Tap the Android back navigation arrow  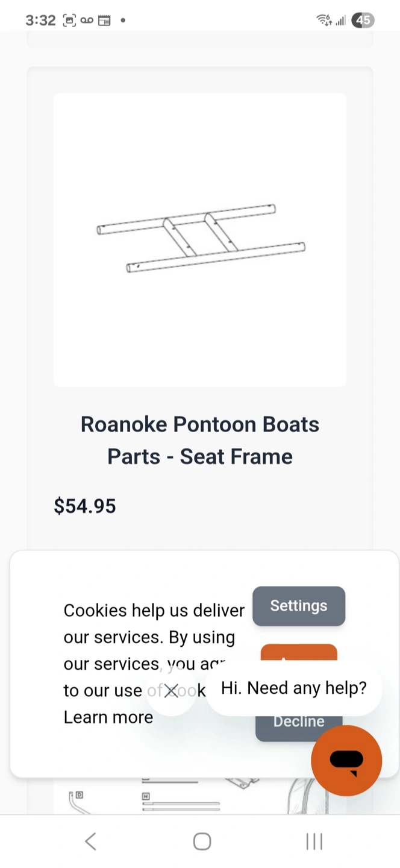pos(90,841)
